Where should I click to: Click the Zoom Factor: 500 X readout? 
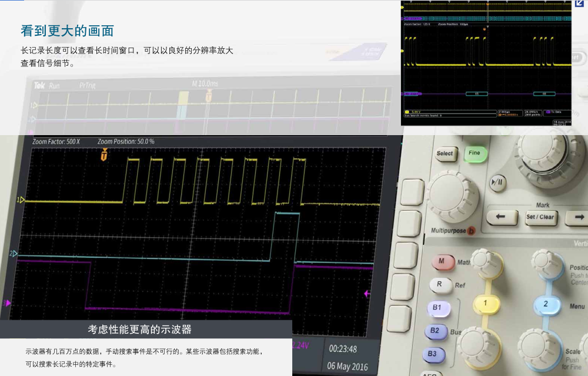[56, 142]
